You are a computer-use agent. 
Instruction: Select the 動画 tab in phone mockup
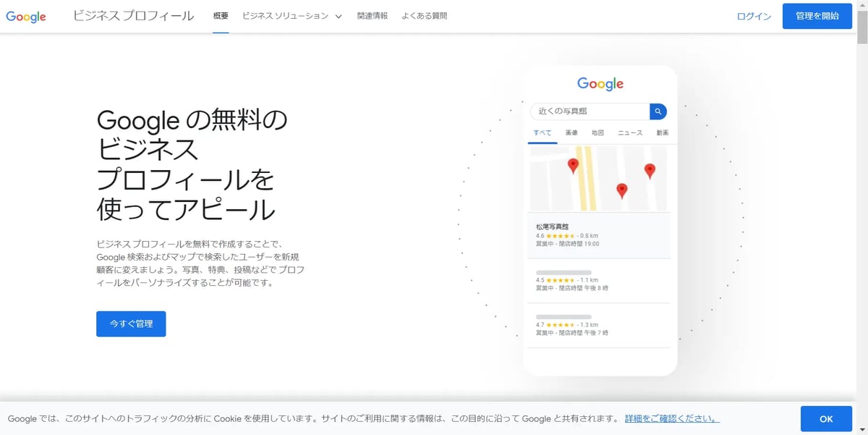[663, 133]
